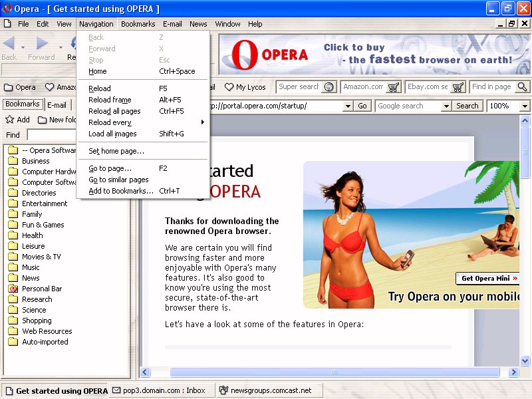Open the Bookmarks menu in menu bar
Image resolution: width=532 pixels, height=399 pixels.
tap(138, 24)
